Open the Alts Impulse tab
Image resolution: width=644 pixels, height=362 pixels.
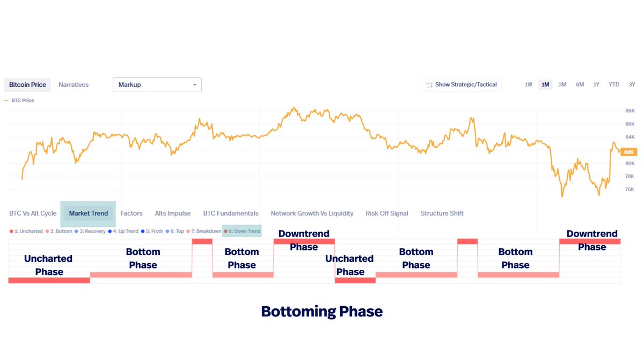pos(172,213)
